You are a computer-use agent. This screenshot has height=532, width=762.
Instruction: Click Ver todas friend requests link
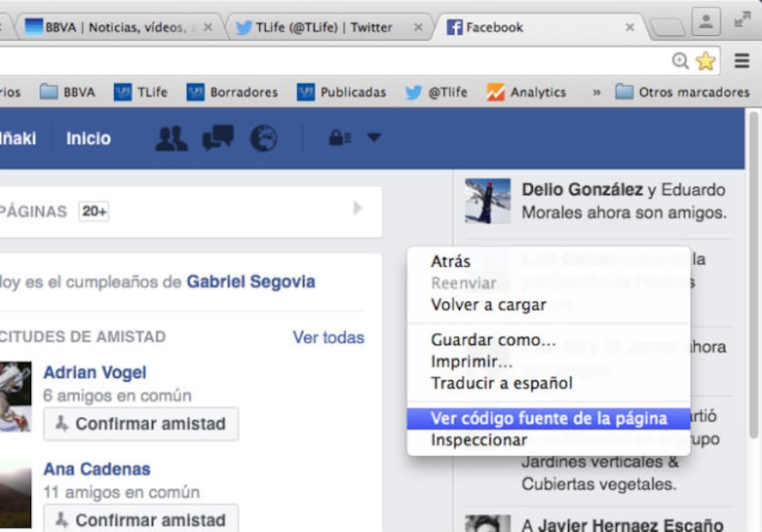click(329, 337)
